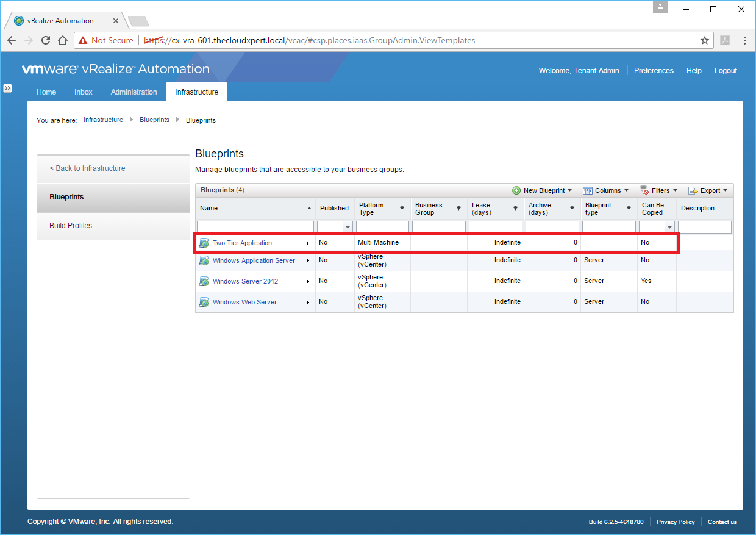The height and width of the screenshot is (535, 756).
Task: Expand the collapsed side panel arrow icon
Action: [x=7, y=88]
